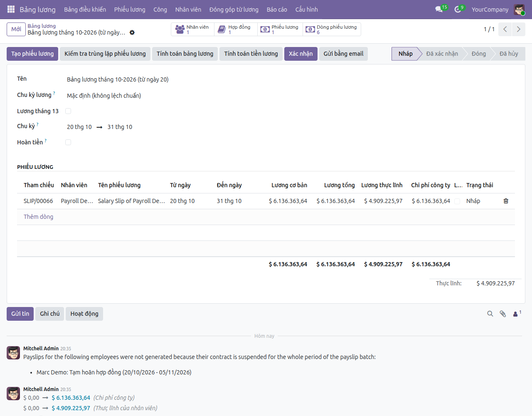532x416 pixels.
Task: Click the Tính toán tiền lương button
Action: pos(251,54)
